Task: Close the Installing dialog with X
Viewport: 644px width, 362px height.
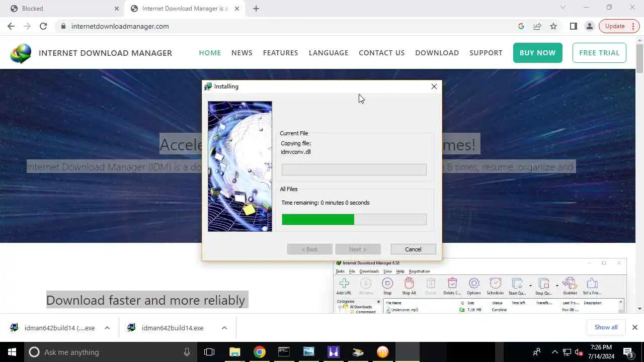Action: 434,86
